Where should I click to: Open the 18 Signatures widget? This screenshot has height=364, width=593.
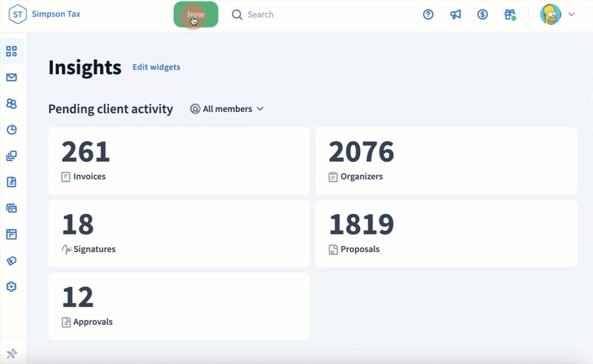[x=179, y=233]
